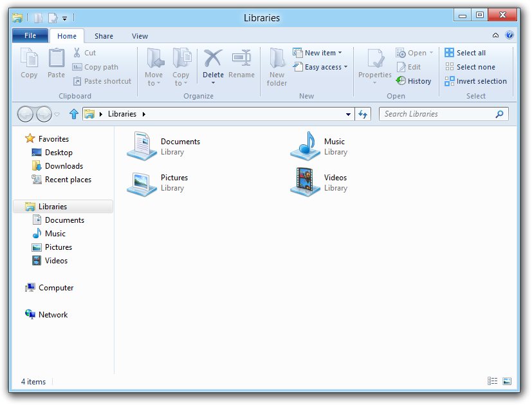Click the History icon in the ribbon
This screenshot has width=532, height=405.
coord(401,81)
